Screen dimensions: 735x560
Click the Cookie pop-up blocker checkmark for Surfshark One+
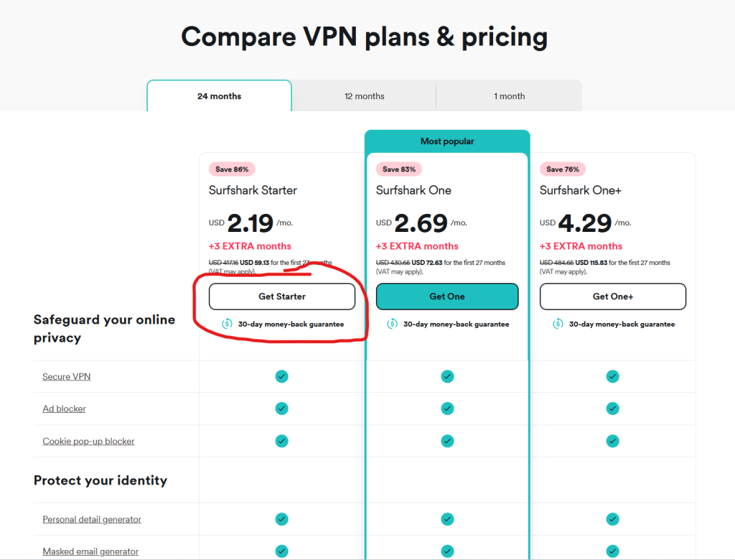pyautogui.click(x=612, y=441)
